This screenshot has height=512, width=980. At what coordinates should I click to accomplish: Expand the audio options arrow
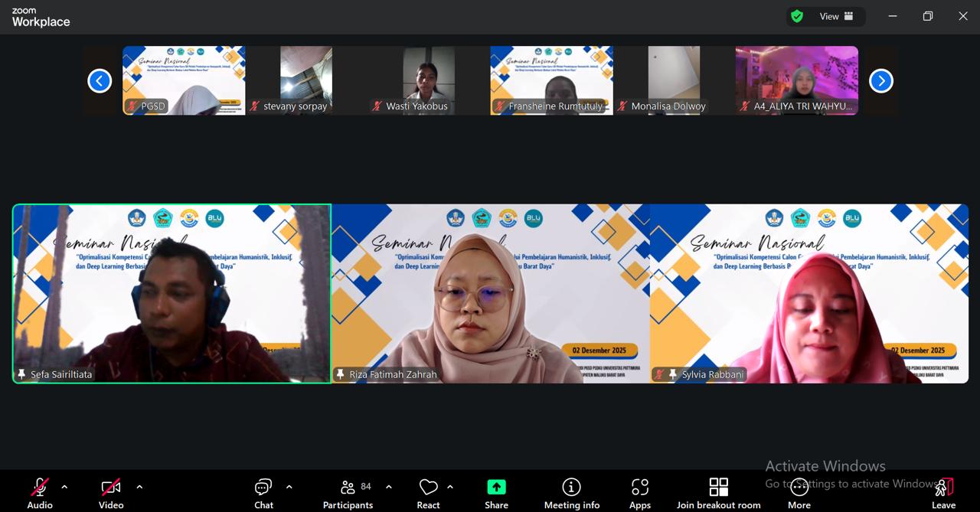pos(64,487)
